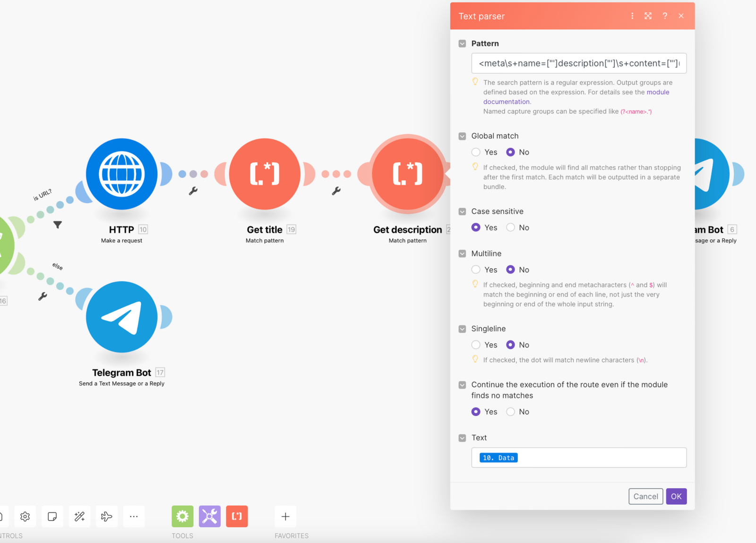Image resolution: width=756 pixels, height=543 pixels.
Task: Open the Text parser three-dot menu
Action: pyautogui.click(x=632, y=16)
